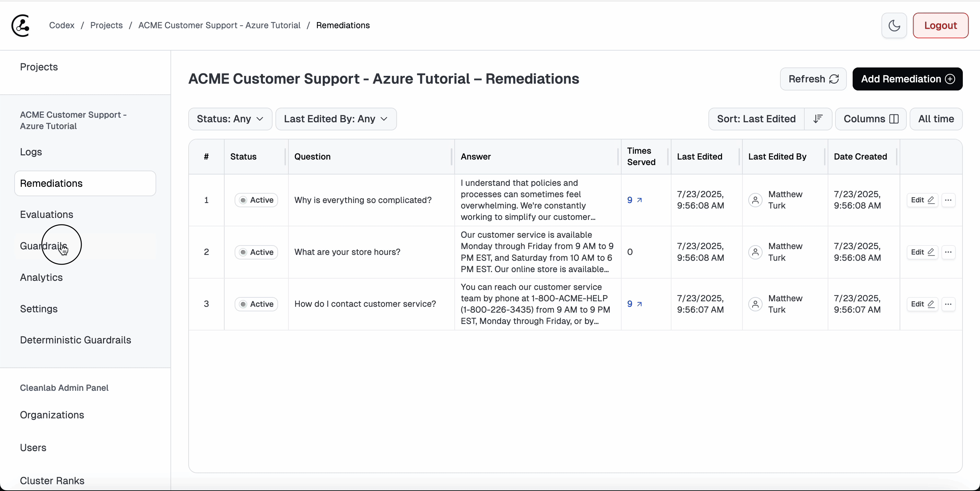The height and width of the screenshot is (491, 980).
Task: Click the Refresh button
Action: (813, 79)
